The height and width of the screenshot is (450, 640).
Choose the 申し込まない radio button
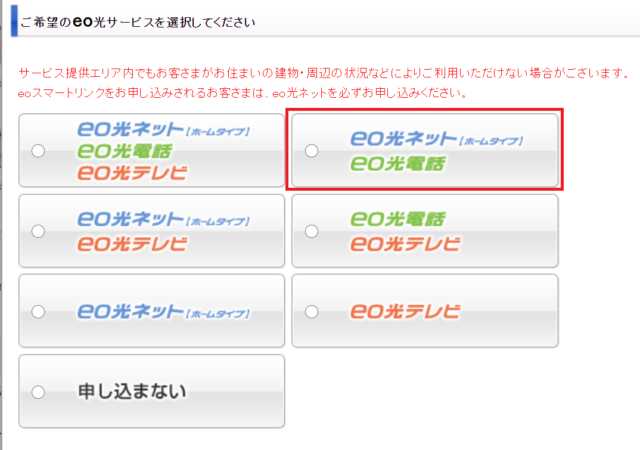click(x=38, y=391)
